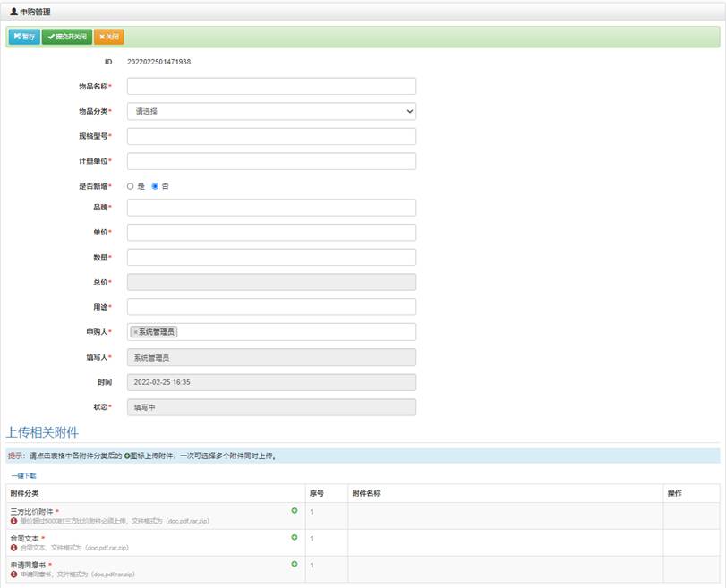Focus the 物品名称 input field
The height and width of the screenshot is (588, 726).
point(271,87)
